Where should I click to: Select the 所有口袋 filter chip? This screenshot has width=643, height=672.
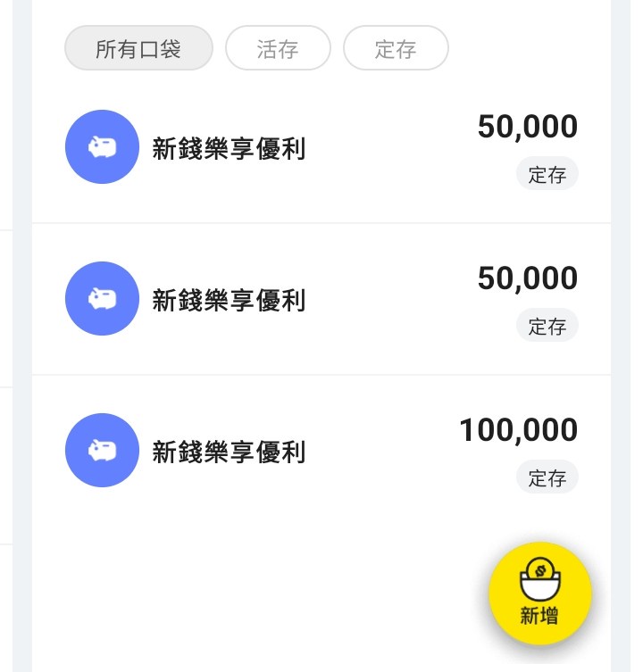[138, 48]
